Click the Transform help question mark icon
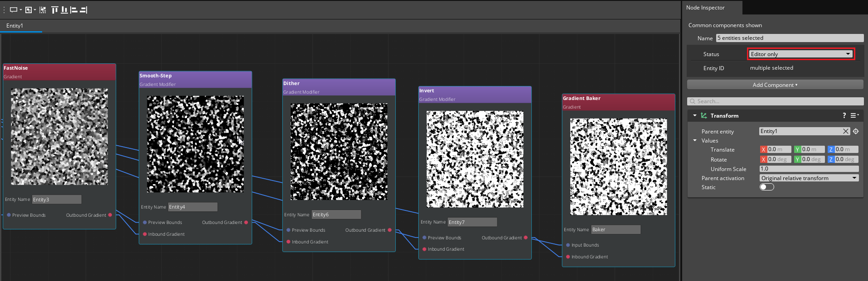The width and height of the screenshot is (868, 281). tap(844, 115)
